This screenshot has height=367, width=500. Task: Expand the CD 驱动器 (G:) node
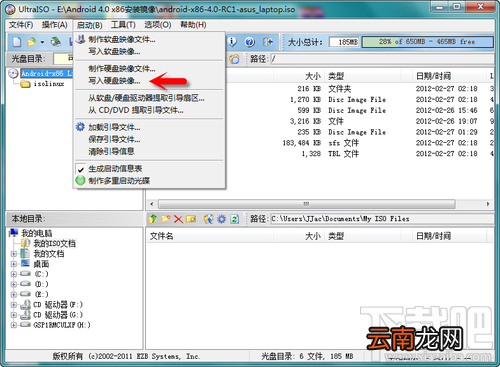[x=14, y=315]
